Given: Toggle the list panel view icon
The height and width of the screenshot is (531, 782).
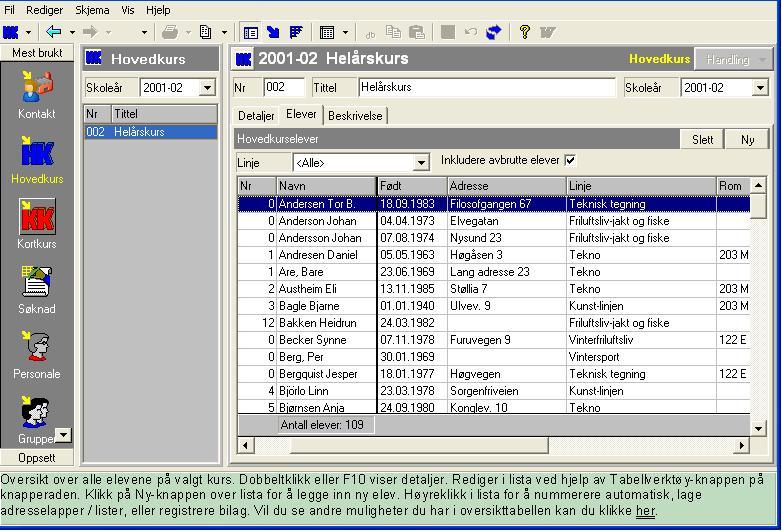Looking at the screenshot, I should pyautogui.click(x=250, y=33).
